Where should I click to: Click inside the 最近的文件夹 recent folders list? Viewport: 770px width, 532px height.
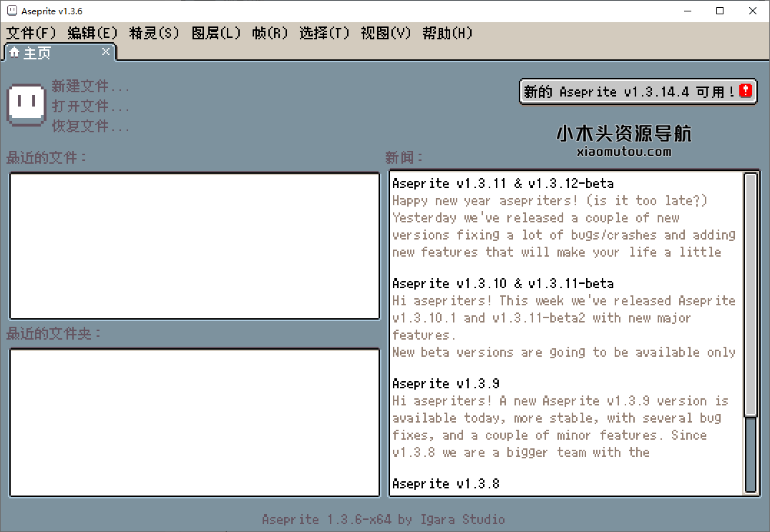[195, 423]
